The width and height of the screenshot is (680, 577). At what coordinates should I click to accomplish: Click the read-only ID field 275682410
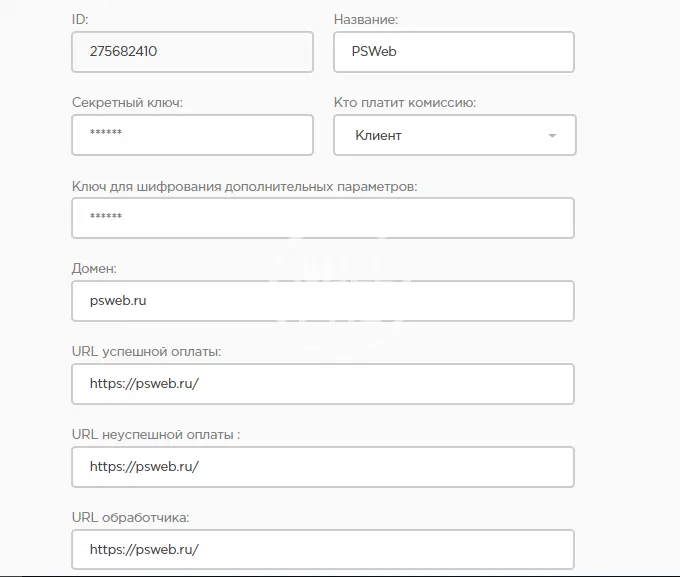pyautogui.click(x=192, y=52)
